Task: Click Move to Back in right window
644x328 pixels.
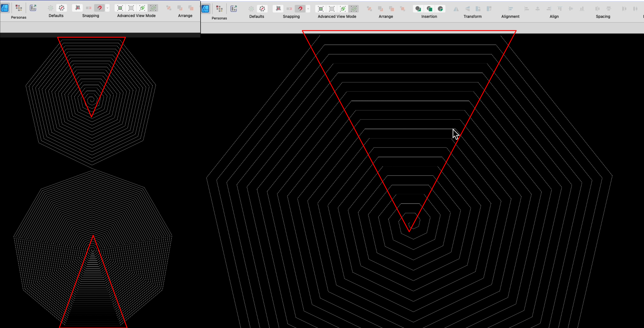Action: 370,9
